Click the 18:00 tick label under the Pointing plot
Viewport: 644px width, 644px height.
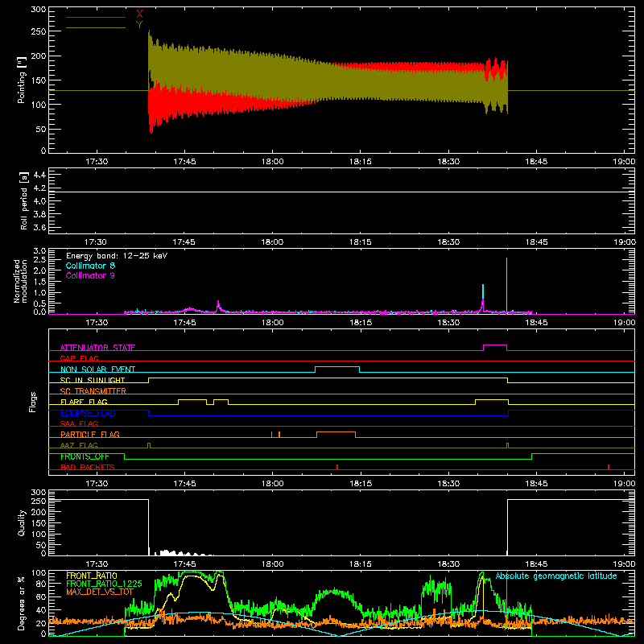(272, 162)
